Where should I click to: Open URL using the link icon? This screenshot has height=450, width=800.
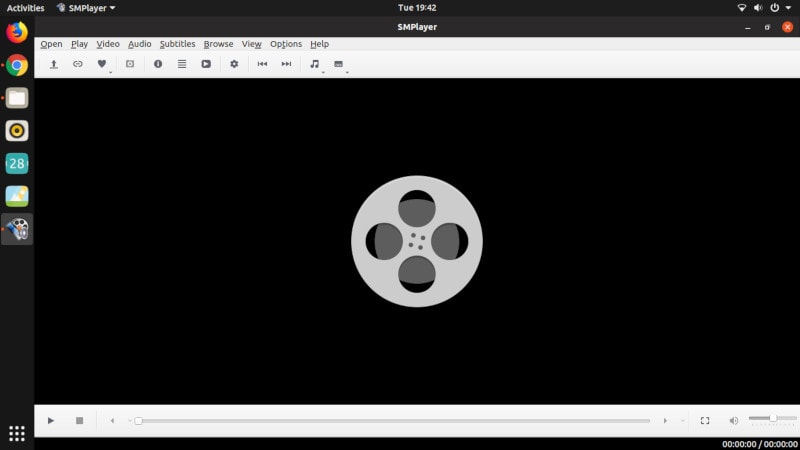coord(77,64)
